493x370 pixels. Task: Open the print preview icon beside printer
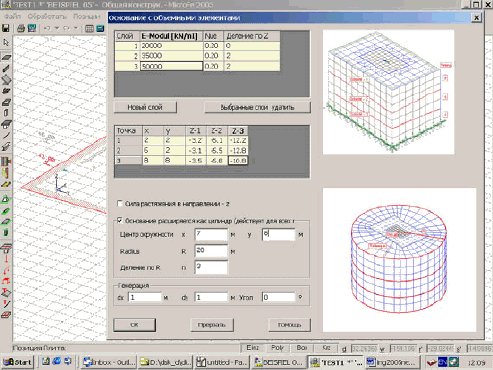[x=32, y=28]
